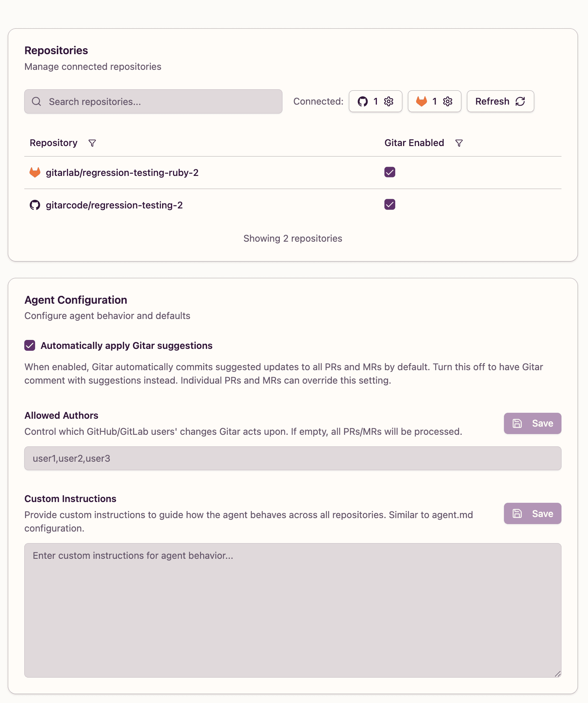Uncheck Automatically apply Gitar suggestions
588x703 pixels.
pos(30,345)
